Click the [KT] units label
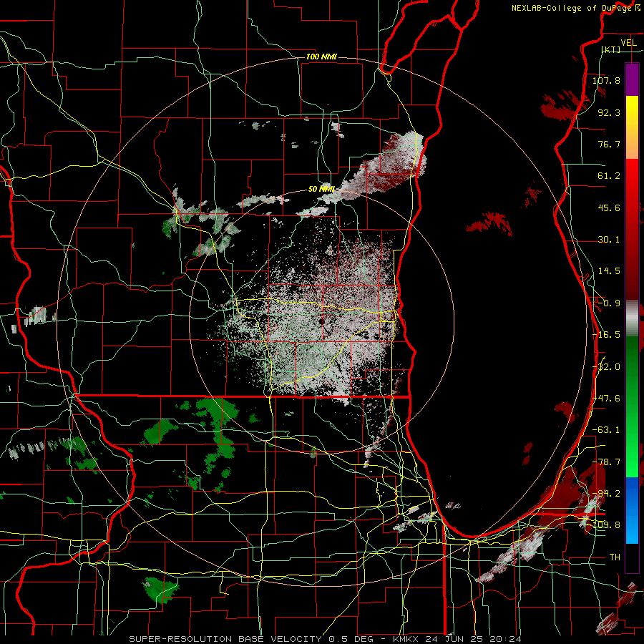The height and width of the screenshot is (644, 644). [611, 49]
